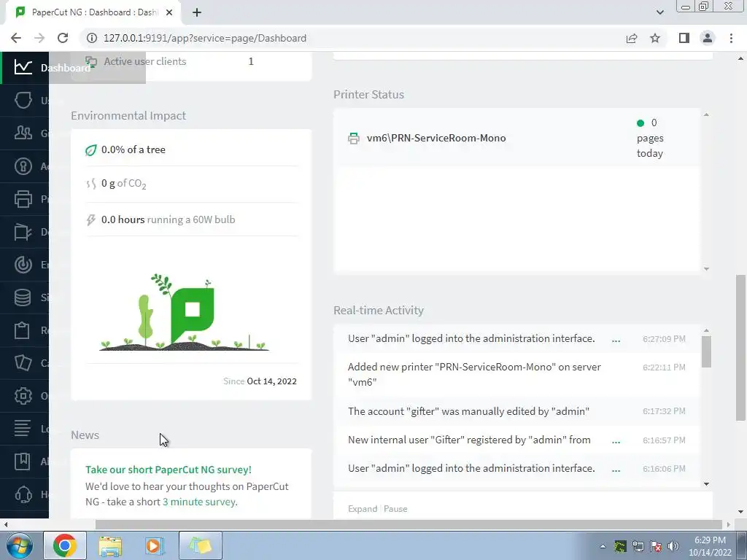Open a new browser tab with plus button
The image size is (747, 560).
coord(197,13)
